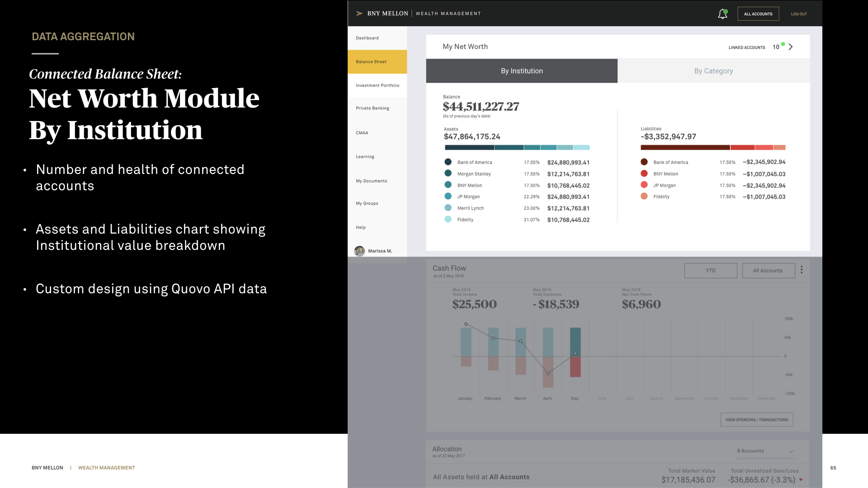Image resolution: width=868 pixels, height=488 pixels.
Task: Click Morgan Stanley asset value $12,214,763.81
Action: pos(568,174)
